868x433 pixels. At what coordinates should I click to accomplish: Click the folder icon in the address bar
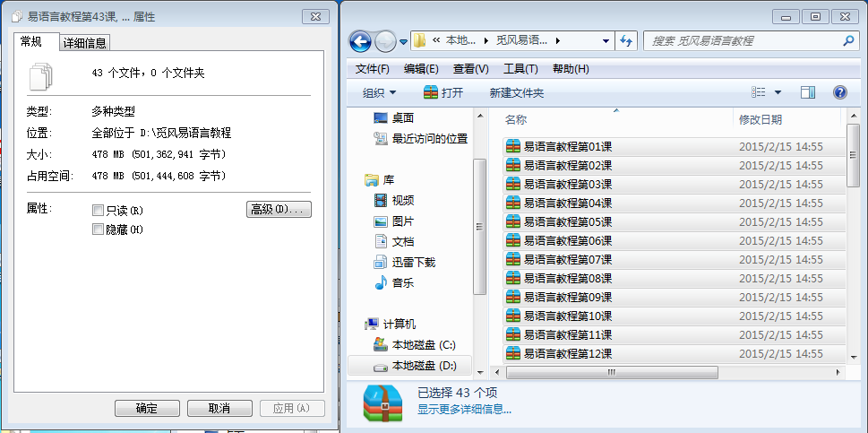419,40
